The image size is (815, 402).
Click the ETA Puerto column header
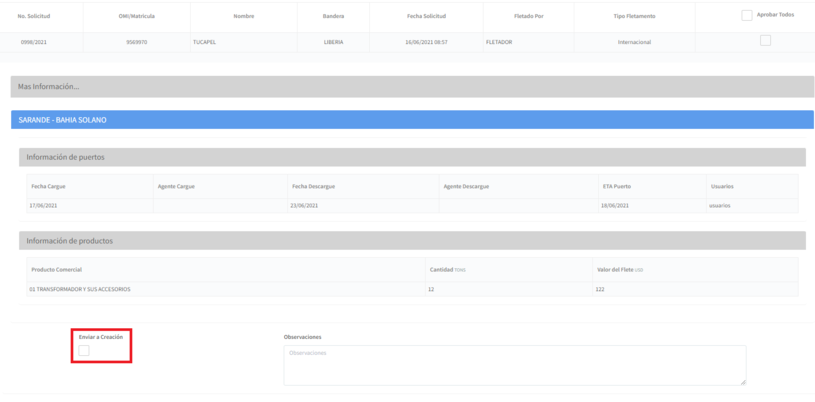(616, 187)
